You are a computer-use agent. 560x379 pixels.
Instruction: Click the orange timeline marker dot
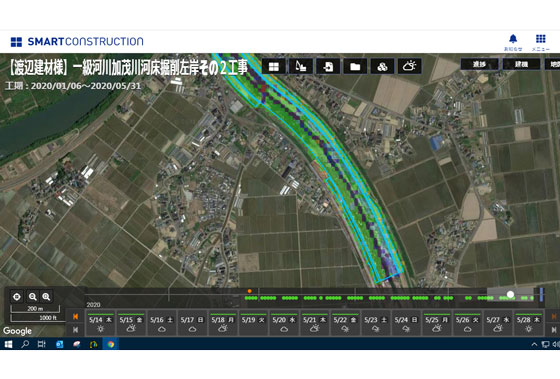tap(250, 291)
